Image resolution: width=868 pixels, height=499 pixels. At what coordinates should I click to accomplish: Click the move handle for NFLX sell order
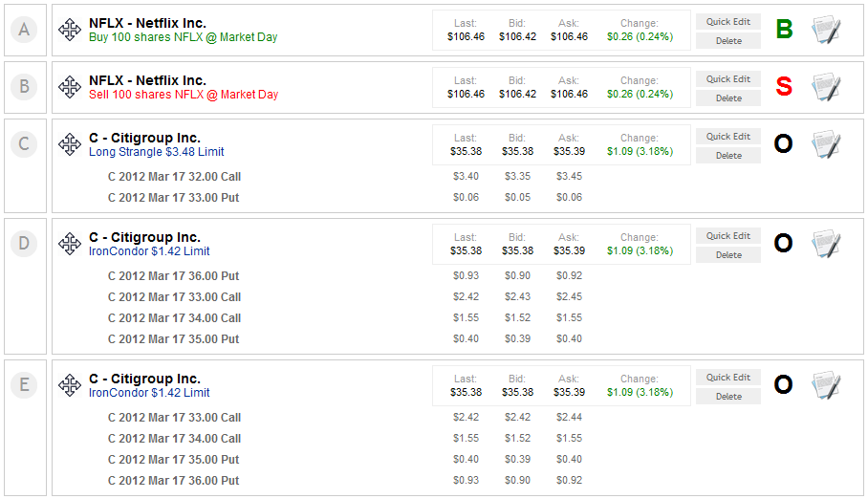70,87
